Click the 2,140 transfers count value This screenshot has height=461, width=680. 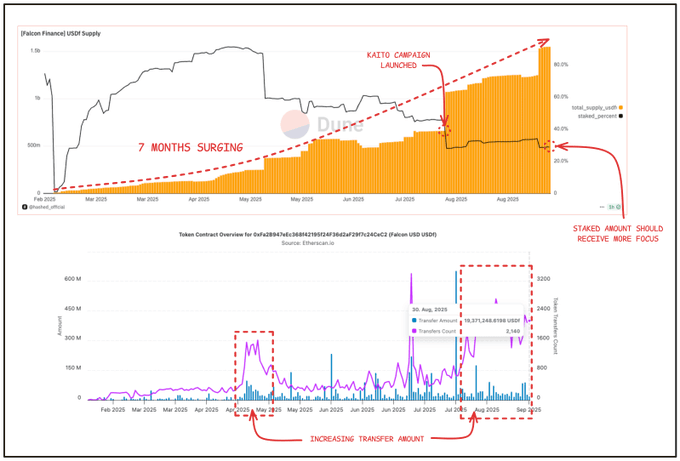[x=513, y=331]
